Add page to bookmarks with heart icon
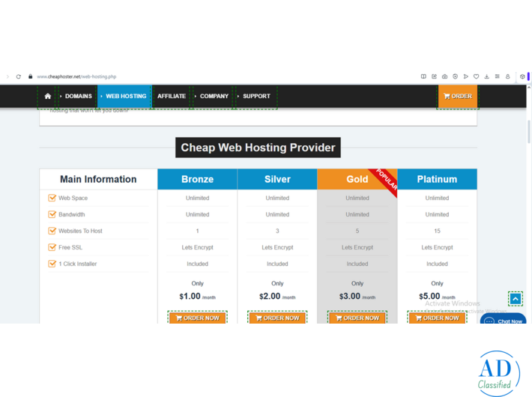 pyautogui.click(x=476, y=76)
